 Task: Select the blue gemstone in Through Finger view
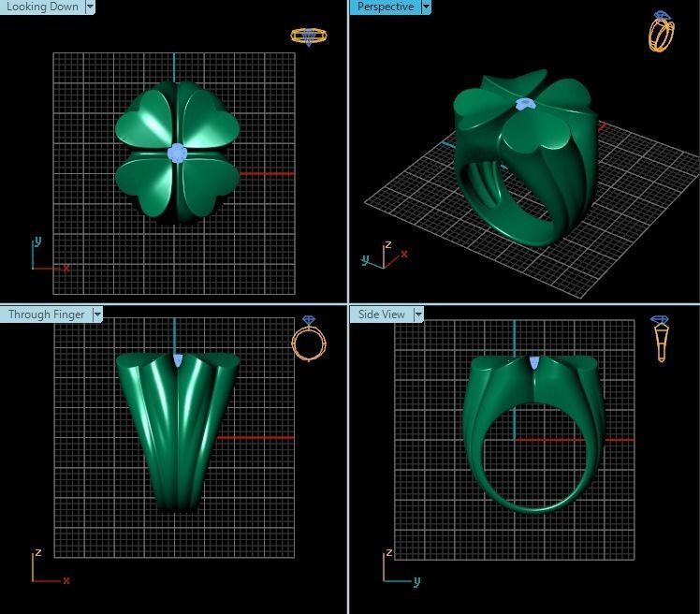click(178, 360)
